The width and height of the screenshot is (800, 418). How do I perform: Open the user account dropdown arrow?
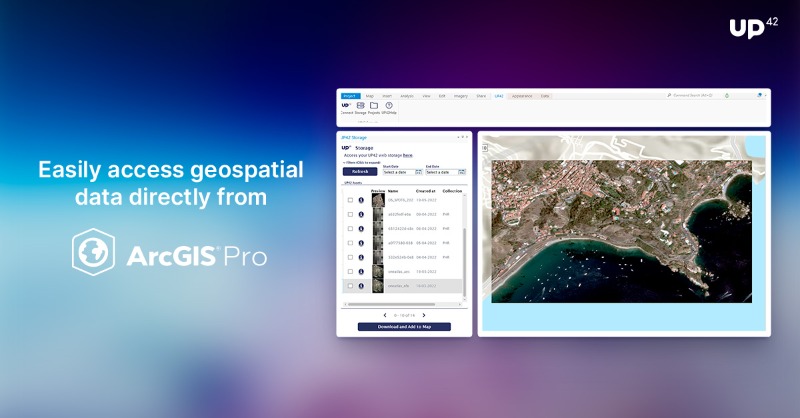765,95
